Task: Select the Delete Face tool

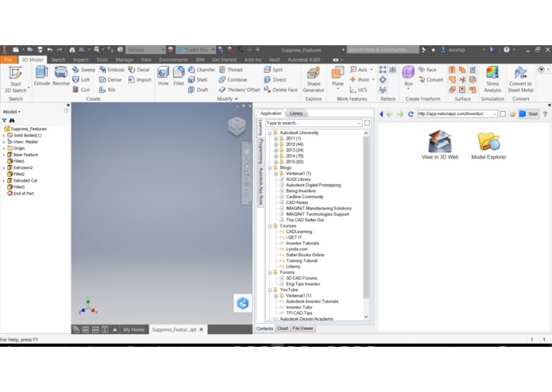Action: [281, 90]
